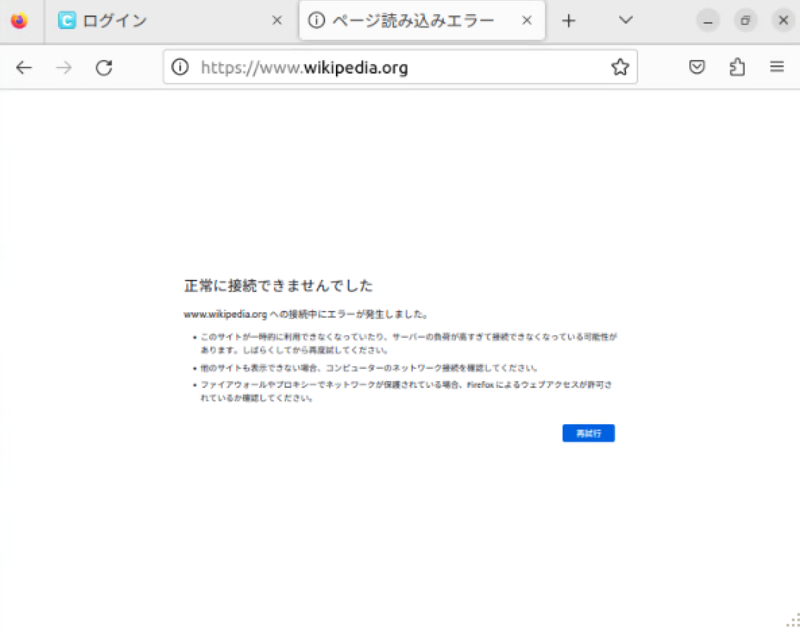Open the Firefox hamburger menu
The height and width of the screenshot is (632, 800).
[x=777, y=67]
